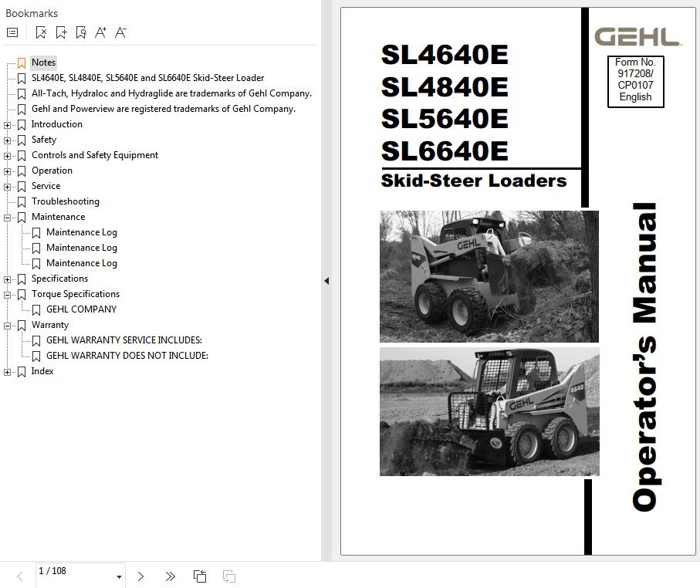Open the SL4640E Skid-Steer Loader bookmark
The image size is (700, 588).
point(147,78)
